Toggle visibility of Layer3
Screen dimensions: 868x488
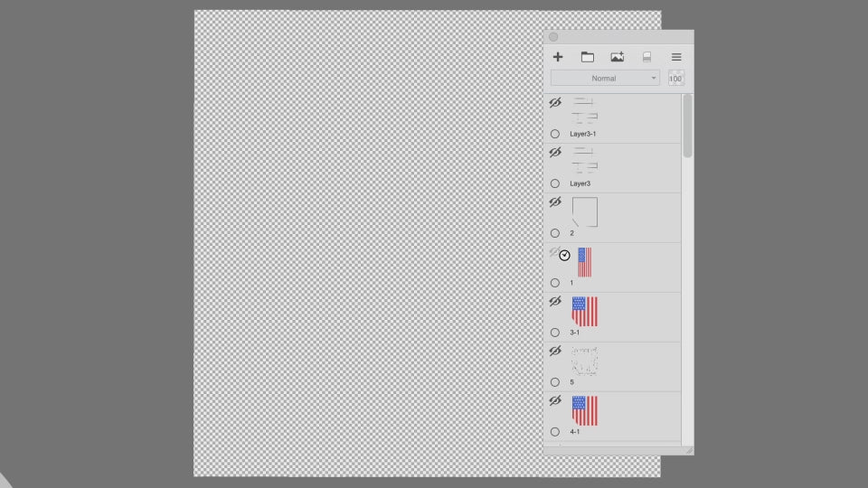coord(555,153)
